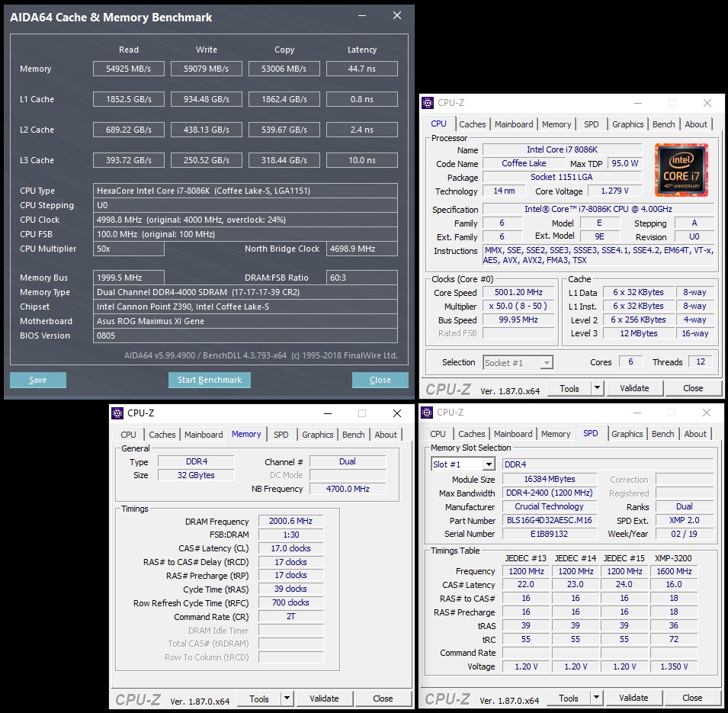Image resolution: width=728 pixels, height=713 pixels.
Task: Click Validate in Memory tab window
Action: pyautogui.click(x=324, y=699)
